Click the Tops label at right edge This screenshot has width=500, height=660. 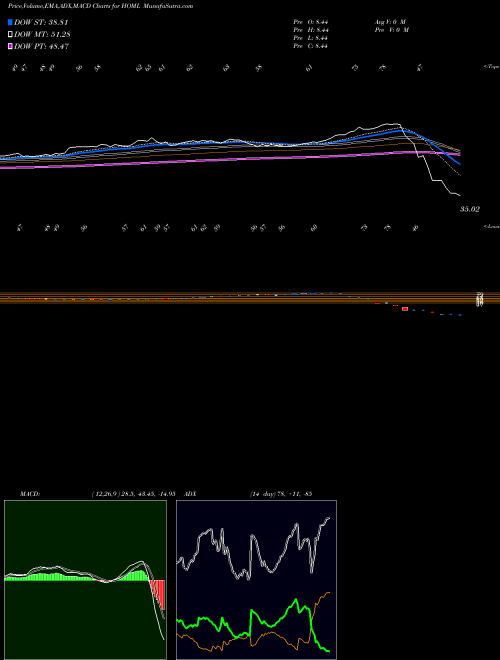492,67
